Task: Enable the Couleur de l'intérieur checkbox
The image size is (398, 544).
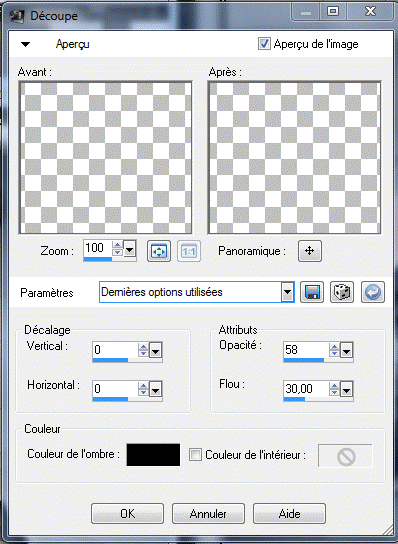Action: coord(195,454)
